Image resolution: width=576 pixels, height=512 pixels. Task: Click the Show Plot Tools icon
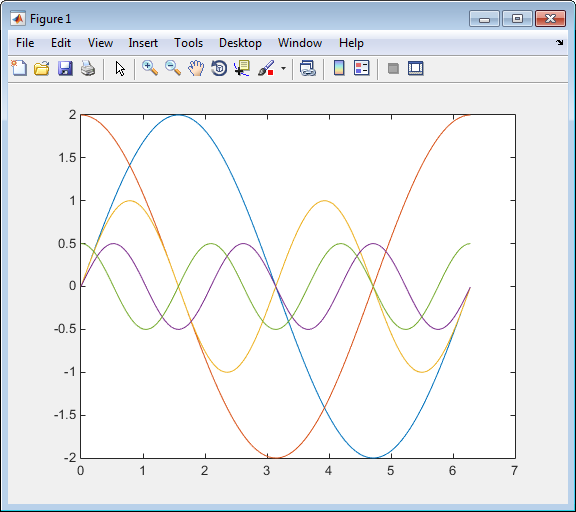coord(416,68)
